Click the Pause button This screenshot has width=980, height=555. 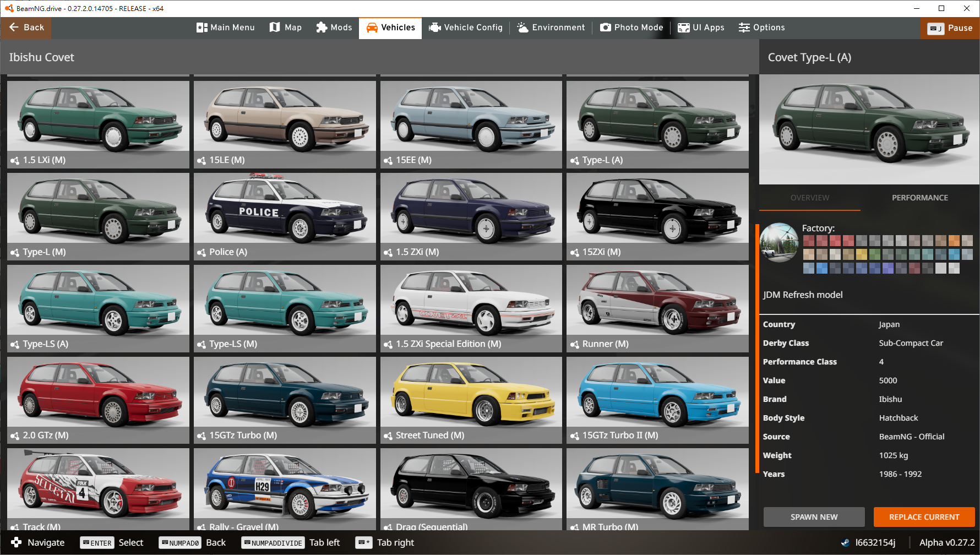(950, 28)
